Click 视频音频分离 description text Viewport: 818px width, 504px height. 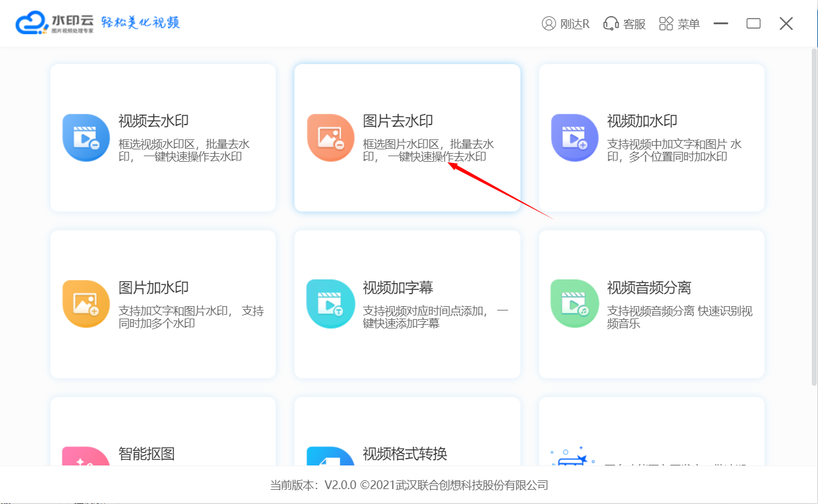coord(680,317)
